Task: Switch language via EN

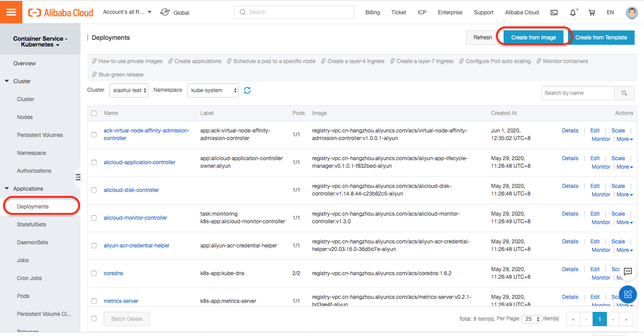Action: [610, 13]
